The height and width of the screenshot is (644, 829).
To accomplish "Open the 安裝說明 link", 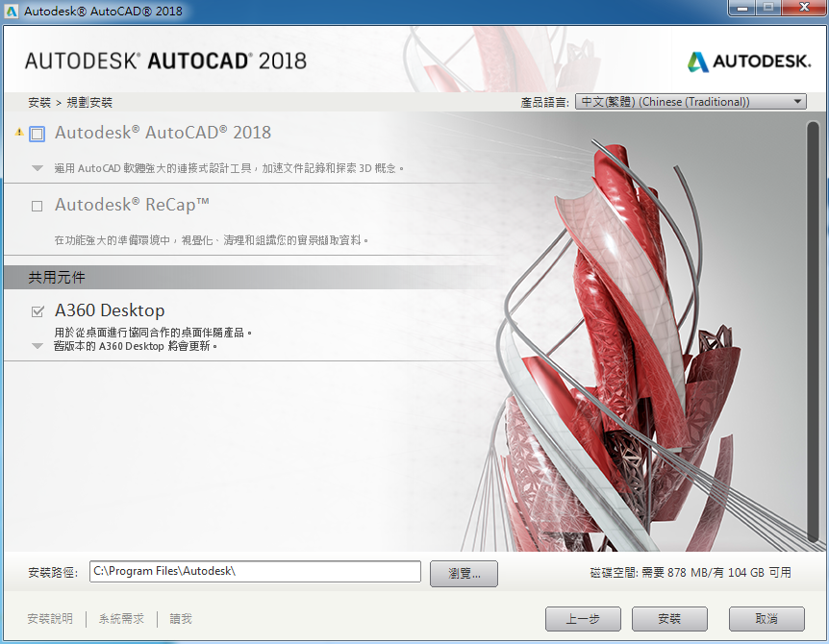I will [x=50, y=619].
